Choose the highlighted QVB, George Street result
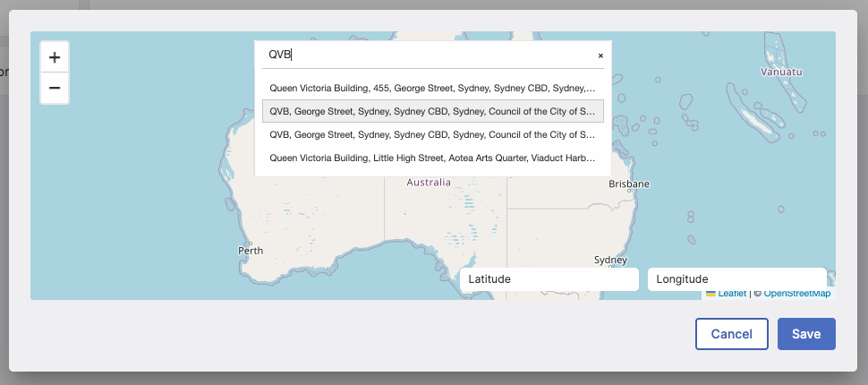The width and height of the screenshot is (868, 385). click(x=432, y=112)
